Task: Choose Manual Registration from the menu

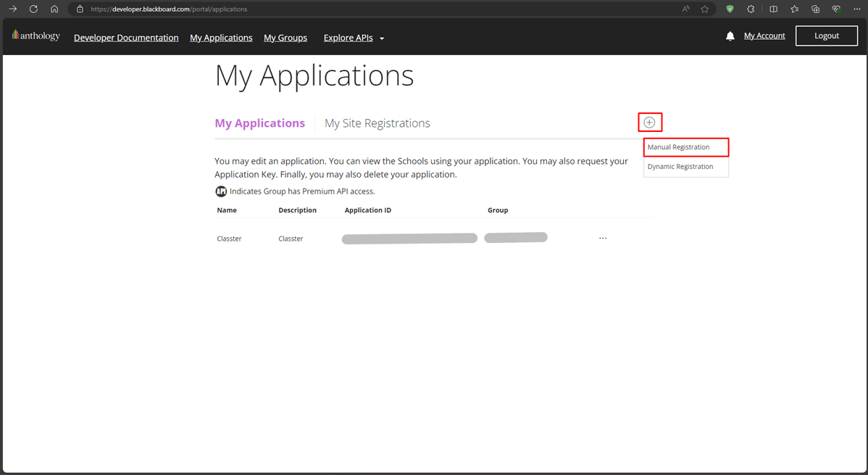Action: click(x=686, y=147)
